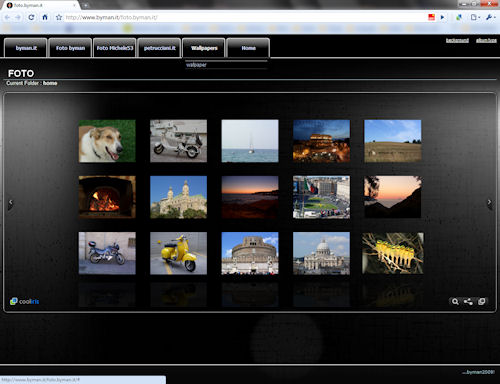Open the dog photo thumbnail

107,141
